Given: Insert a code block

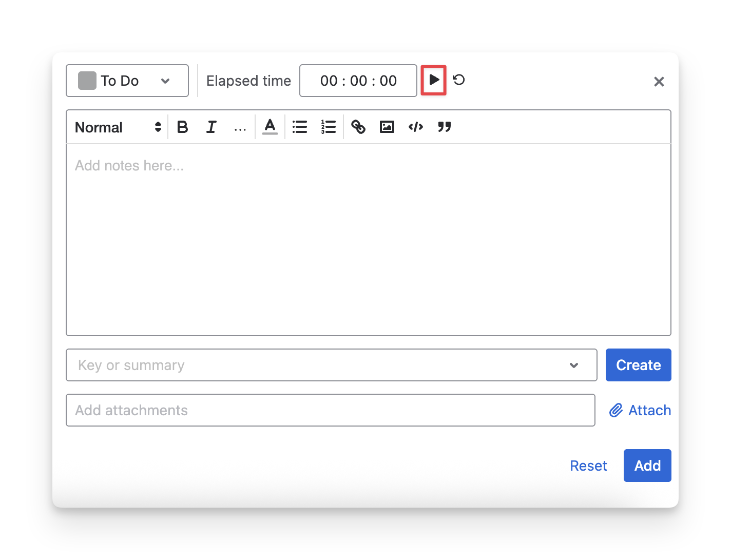Looking at the screenshot, I should tap(416, 127).
